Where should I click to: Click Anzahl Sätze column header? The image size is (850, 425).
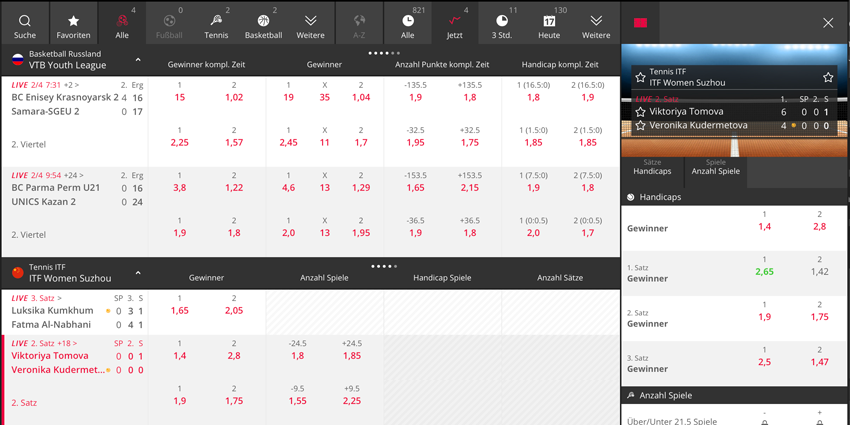coord(560,278)
